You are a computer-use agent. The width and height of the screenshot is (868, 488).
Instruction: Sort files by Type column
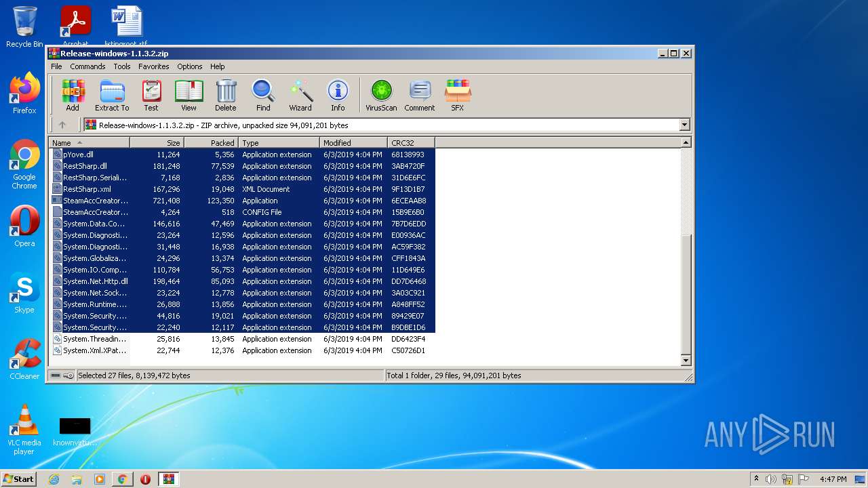pyautogui.click(x=279, y=142)
